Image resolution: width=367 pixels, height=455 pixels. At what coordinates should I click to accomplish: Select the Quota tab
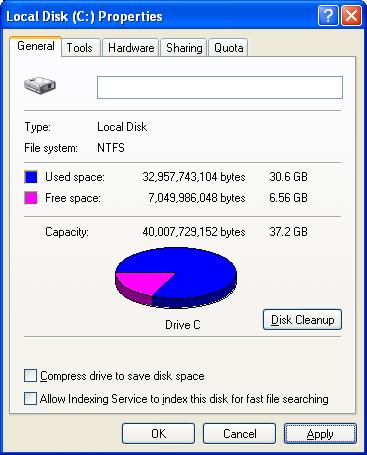(x=228, y=48)
